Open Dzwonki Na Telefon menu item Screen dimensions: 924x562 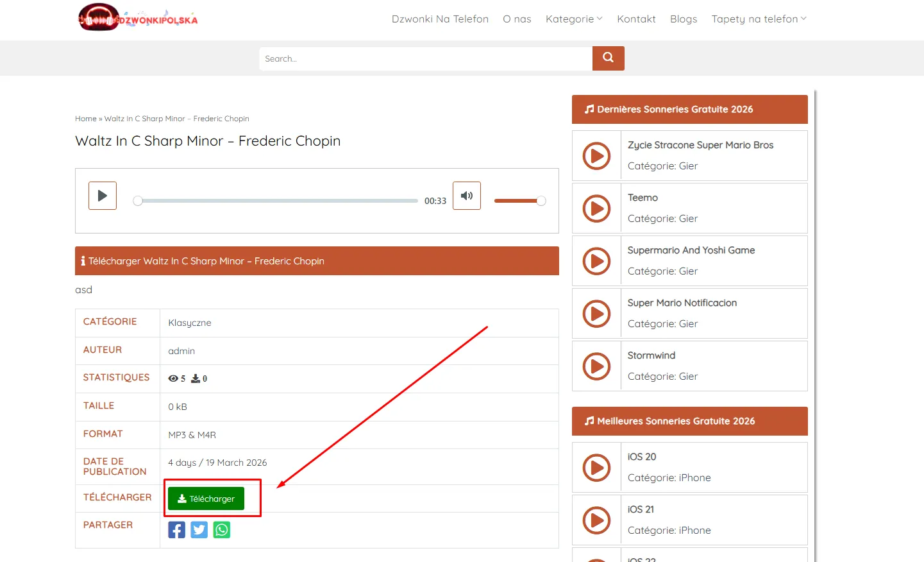click(440, 19)
